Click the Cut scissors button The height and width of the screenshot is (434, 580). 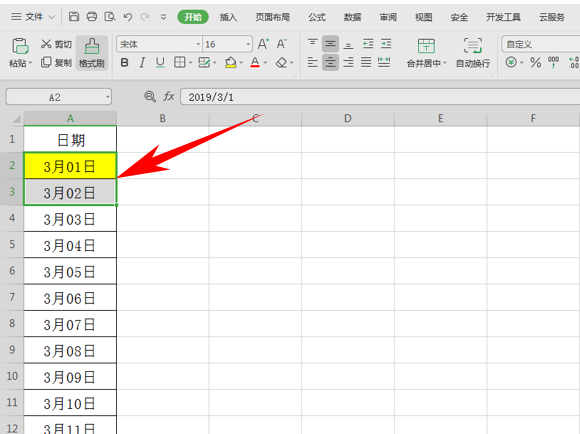click(x=56, y=44)
